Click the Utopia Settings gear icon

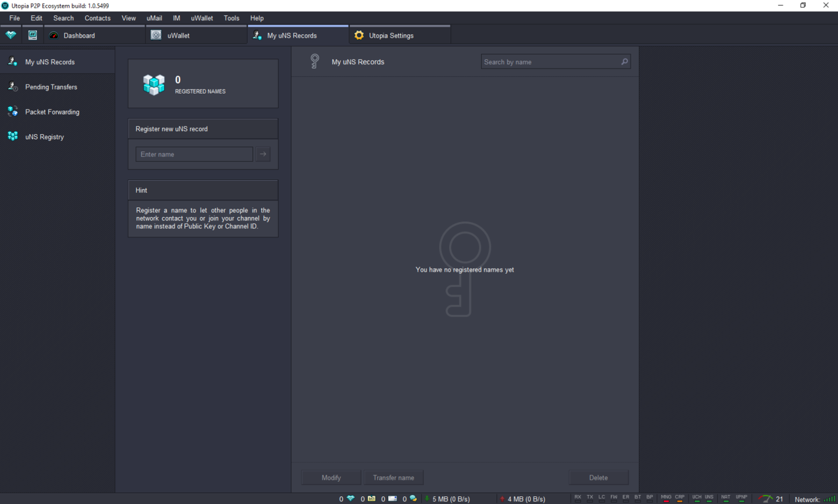tap(359, 35)
